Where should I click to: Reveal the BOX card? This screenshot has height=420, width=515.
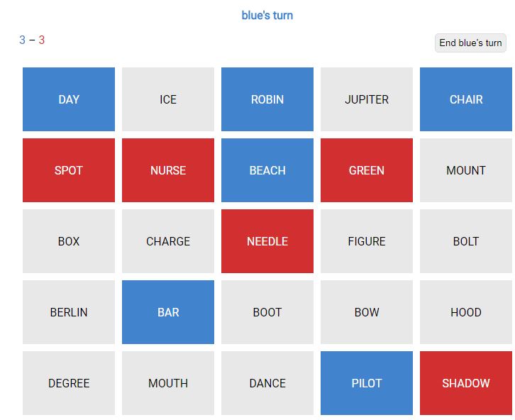coord(69,241)
